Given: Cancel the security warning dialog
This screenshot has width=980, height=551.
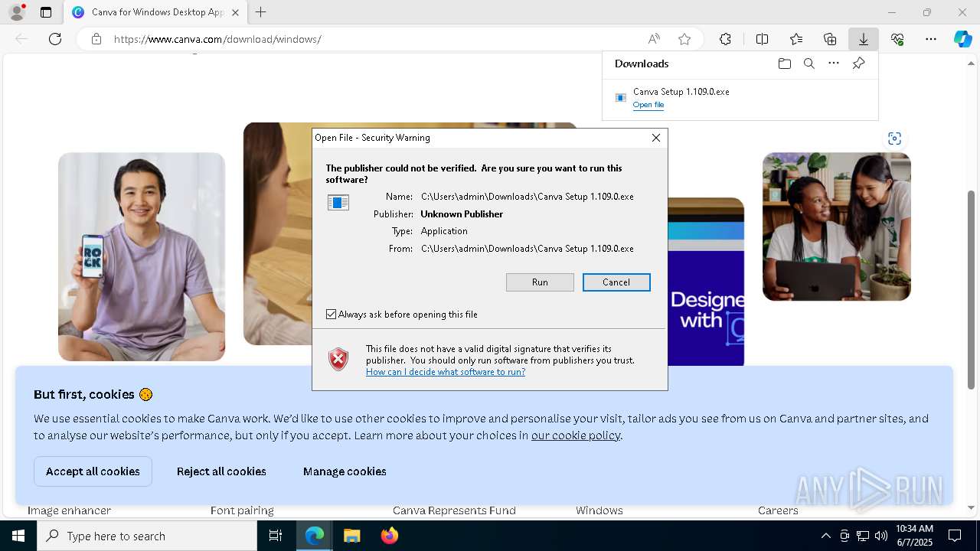Looking at the screenshot, I should [616, 282].
